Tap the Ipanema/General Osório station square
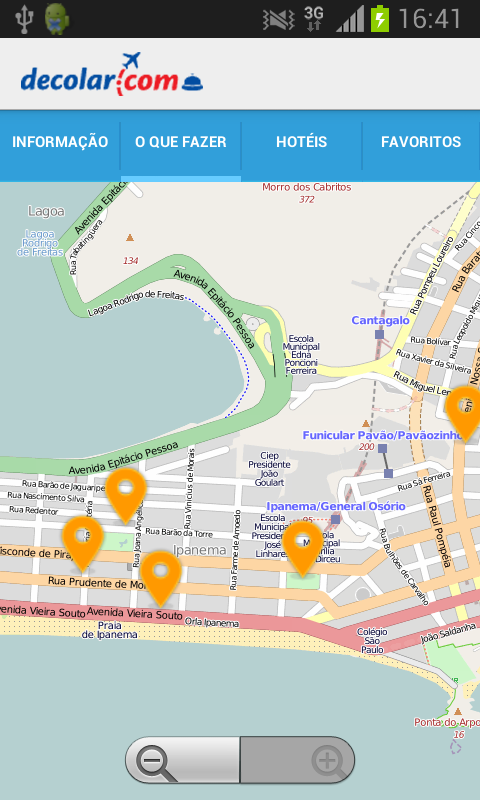480x800 pixels. [335, 519]
